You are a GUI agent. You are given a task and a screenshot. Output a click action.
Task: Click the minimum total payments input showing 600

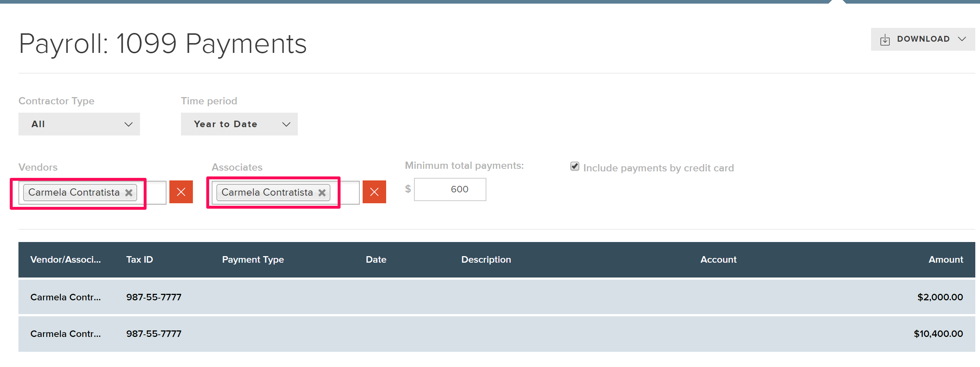click(450, 189)
